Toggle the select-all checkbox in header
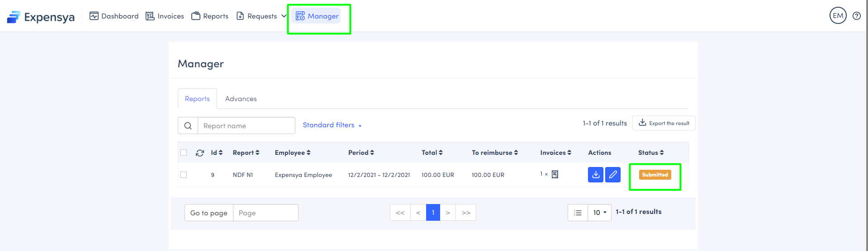The height and width of the screenshot is (251, 868). pyautogui.click(x=184, y=153)
